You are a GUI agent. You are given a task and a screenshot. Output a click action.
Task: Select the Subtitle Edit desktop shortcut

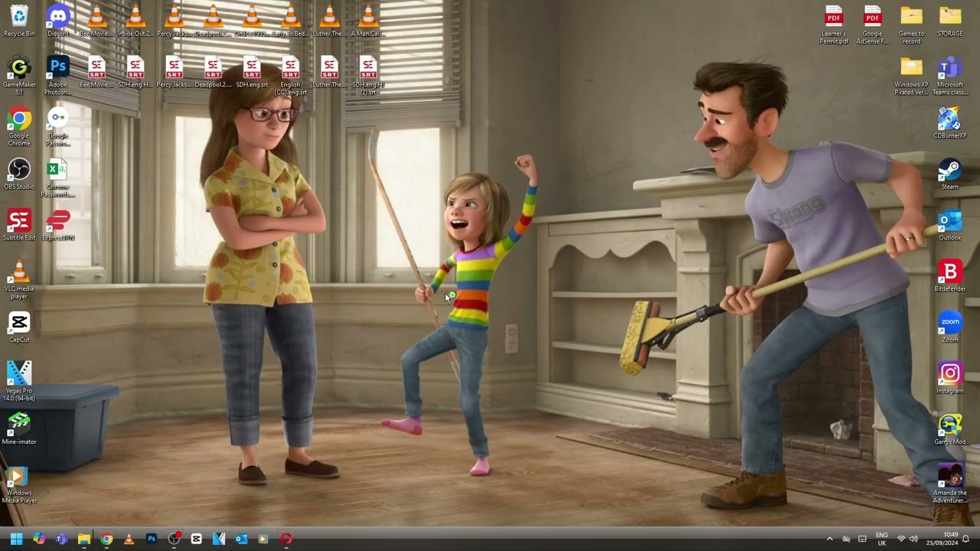tap(19, 225)
